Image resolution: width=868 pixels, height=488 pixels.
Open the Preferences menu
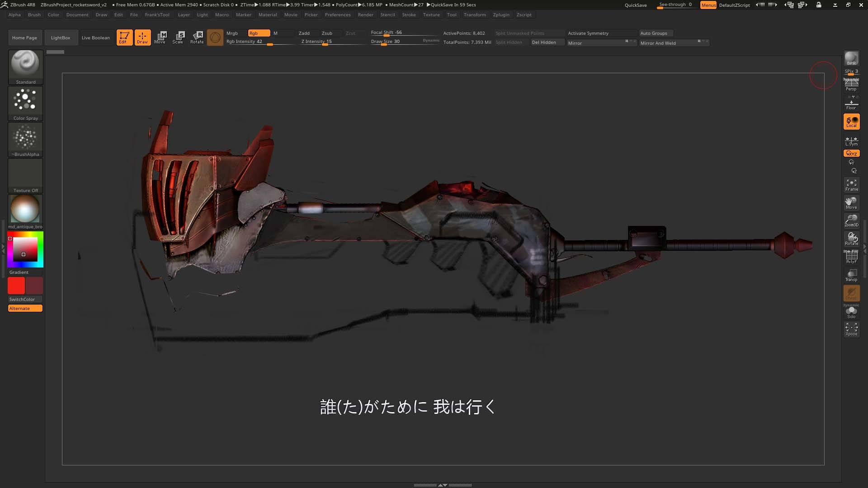point(338,14)
